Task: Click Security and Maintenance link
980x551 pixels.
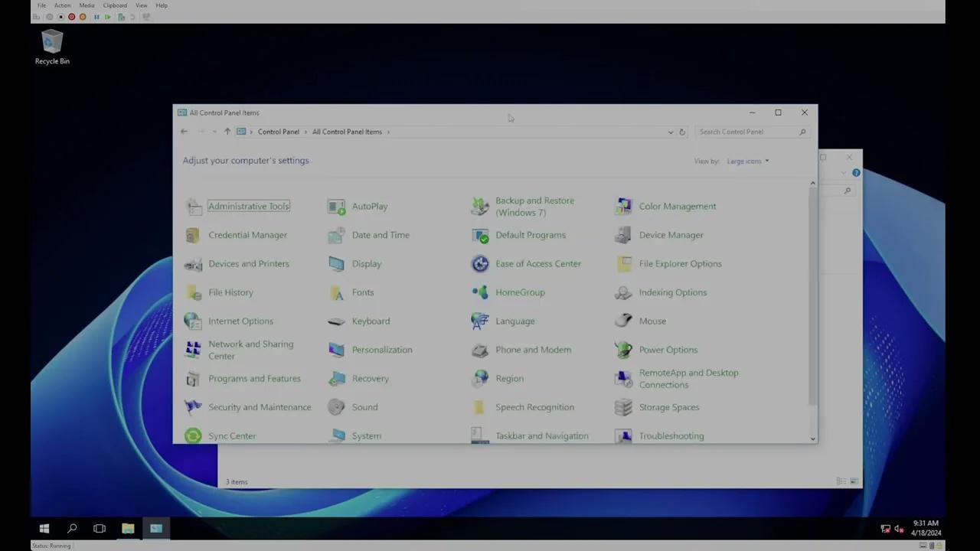Action: coord(260,407)
